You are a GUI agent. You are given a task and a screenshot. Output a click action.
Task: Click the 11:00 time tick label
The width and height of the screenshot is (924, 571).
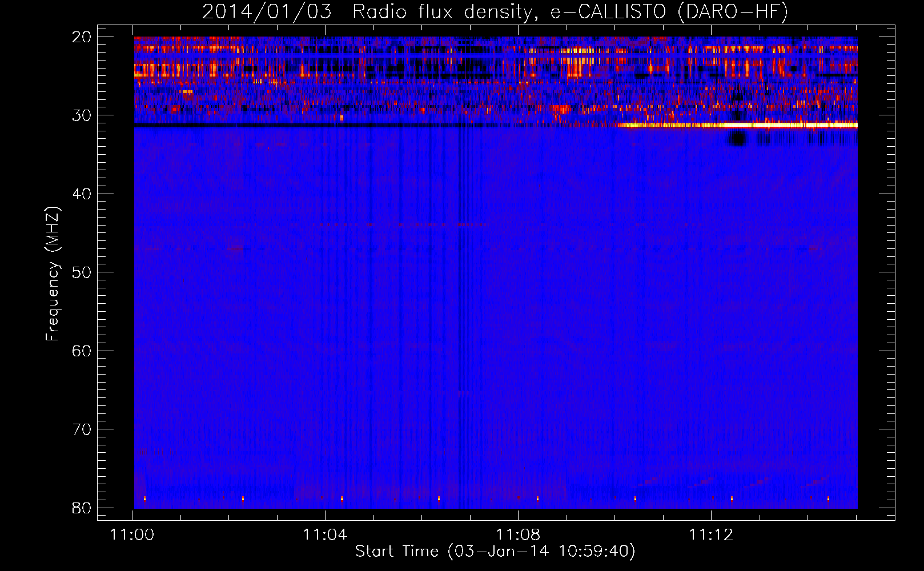pos(132,535)
